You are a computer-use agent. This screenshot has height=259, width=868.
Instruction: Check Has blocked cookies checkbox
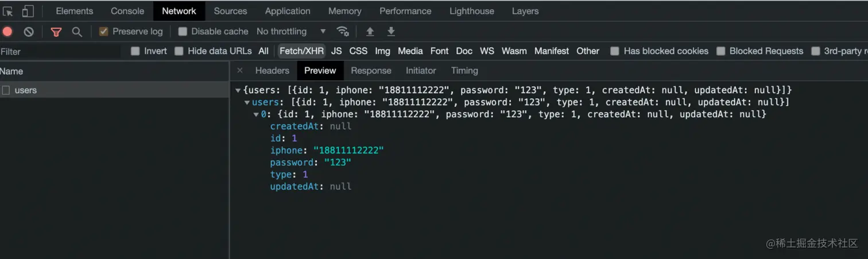tap(615, 51)
